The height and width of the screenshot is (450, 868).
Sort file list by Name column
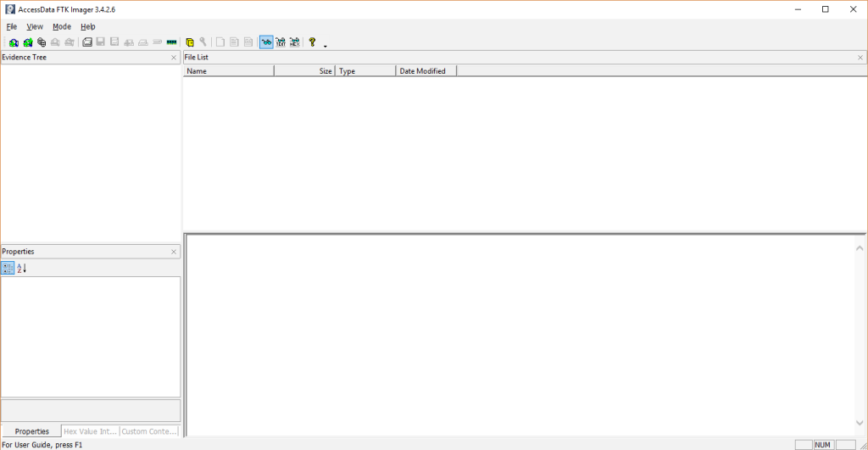tap(229, 71)
